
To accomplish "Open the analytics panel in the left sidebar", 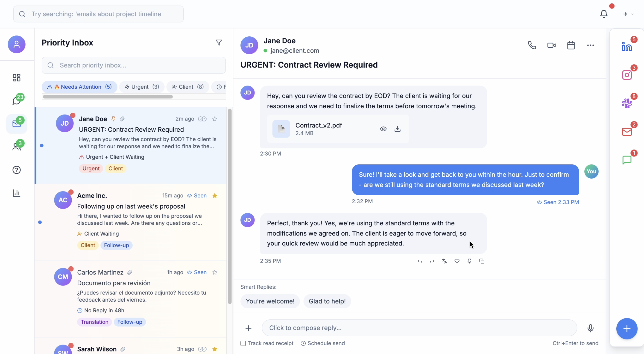I will point(16,193).
